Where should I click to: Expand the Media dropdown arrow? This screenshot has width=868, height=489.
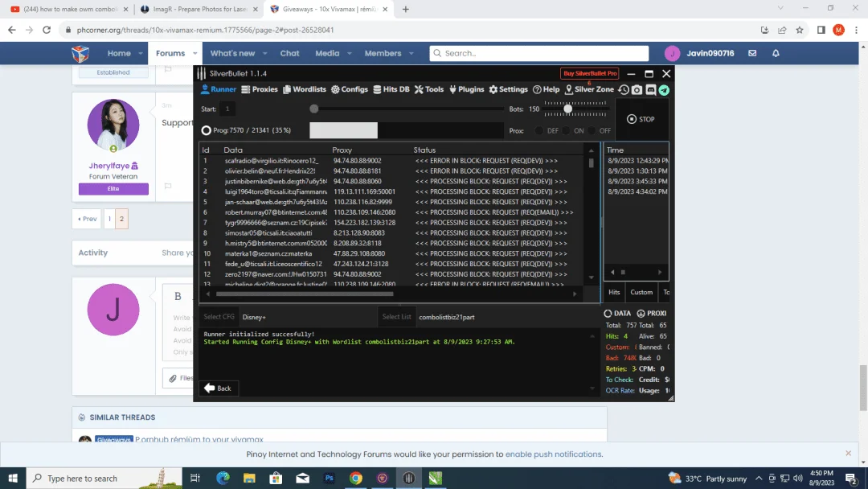click(x=350, y=54)
